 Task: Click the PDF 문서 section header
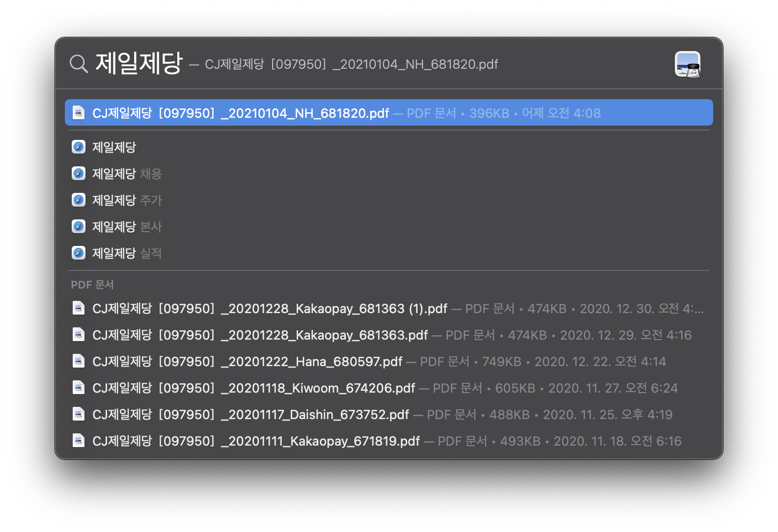pos(92,285)
